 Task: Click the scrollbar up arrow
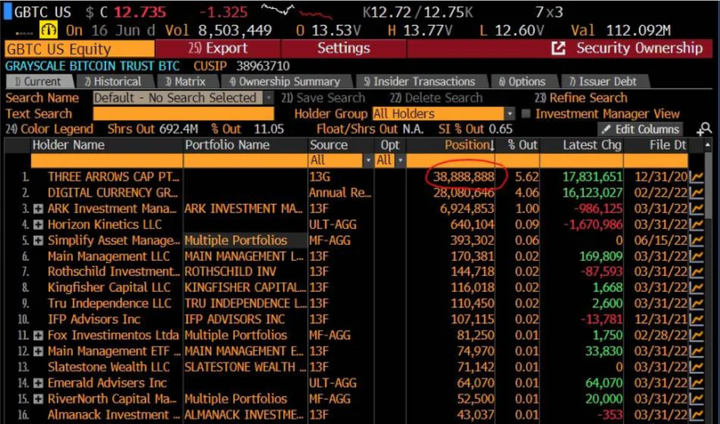(708, 145)
